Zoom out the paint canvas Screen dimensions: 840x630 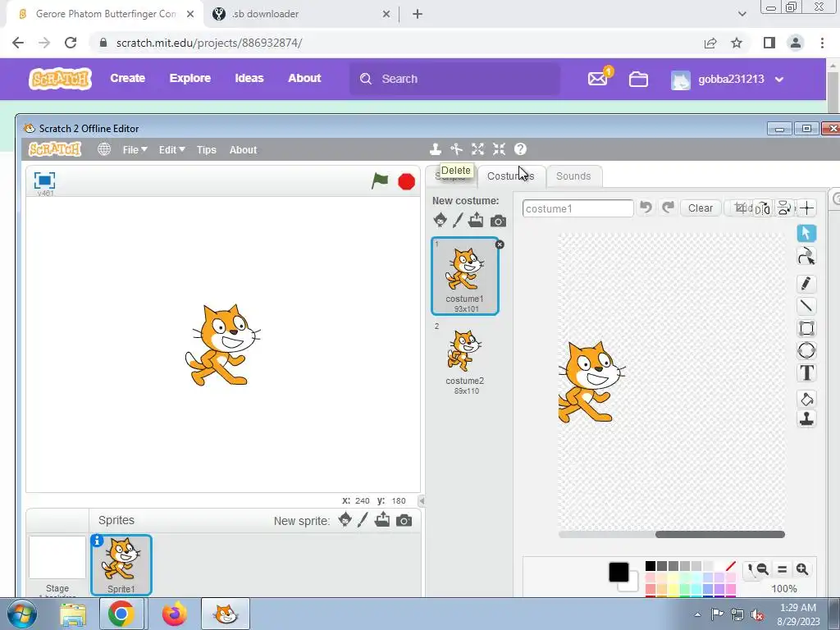coord(762,569)
